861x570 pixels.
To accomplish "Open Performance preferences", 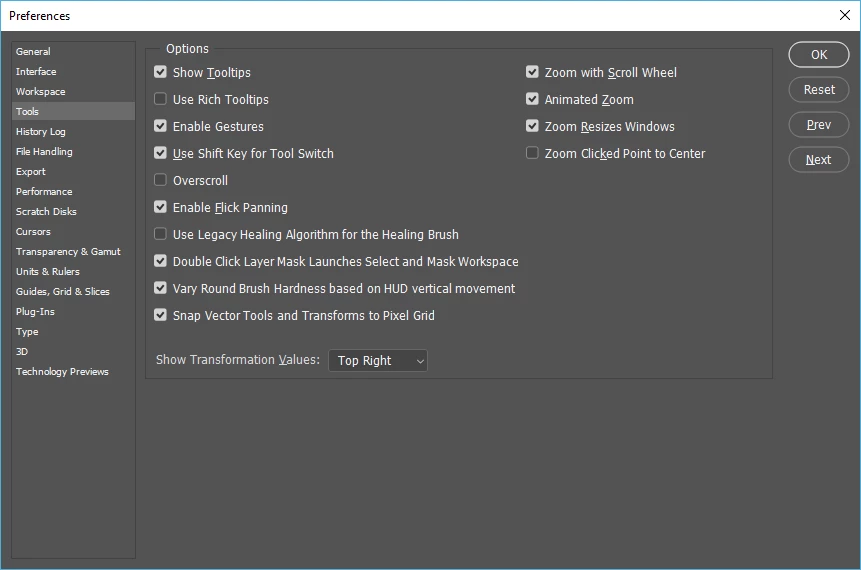I will (73, 191).
